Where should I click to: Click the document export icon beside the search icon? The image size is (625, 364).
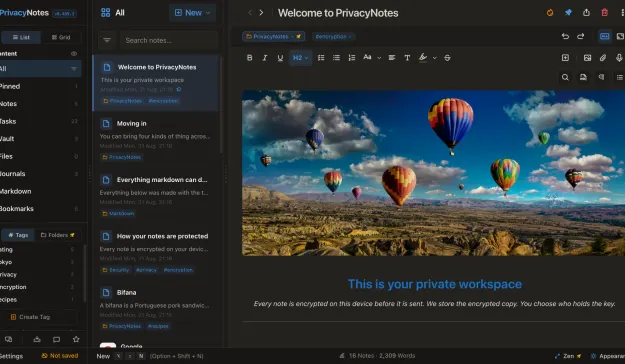coord(583,77)
